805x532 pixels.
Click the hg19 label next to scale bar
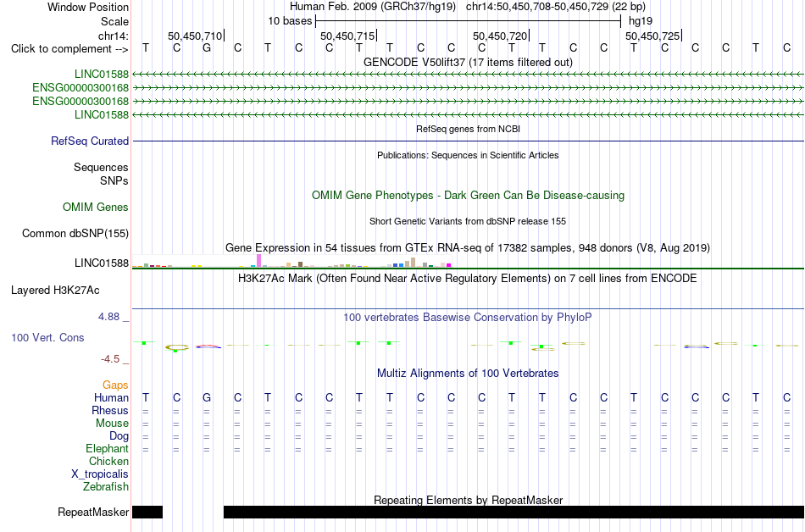pos(641,21)
